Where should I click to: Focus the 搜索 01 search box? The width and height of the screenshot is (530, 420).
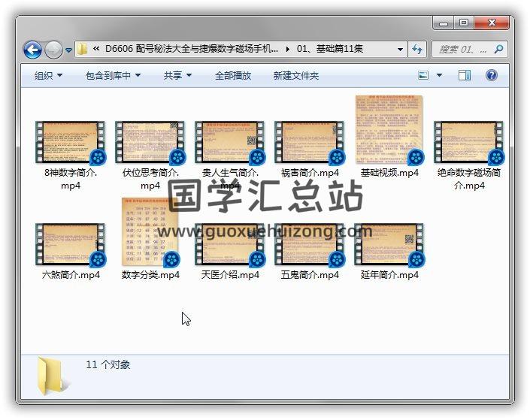click(470, 50)
